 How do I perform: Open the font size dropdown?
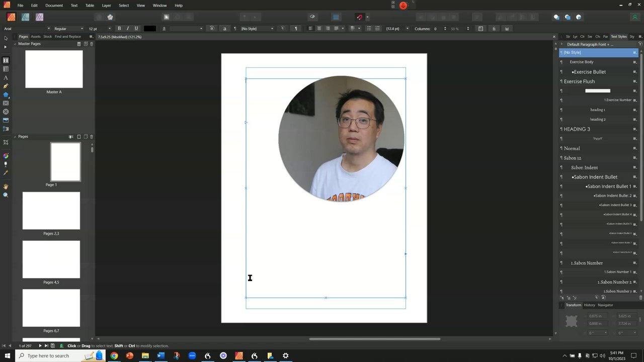(110, 29)
